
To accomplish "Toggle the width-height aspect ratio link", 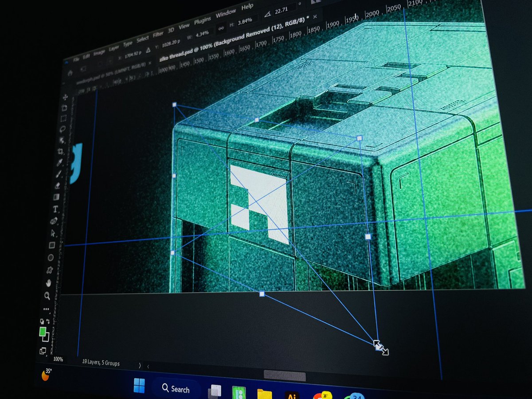I will [221, 28].
